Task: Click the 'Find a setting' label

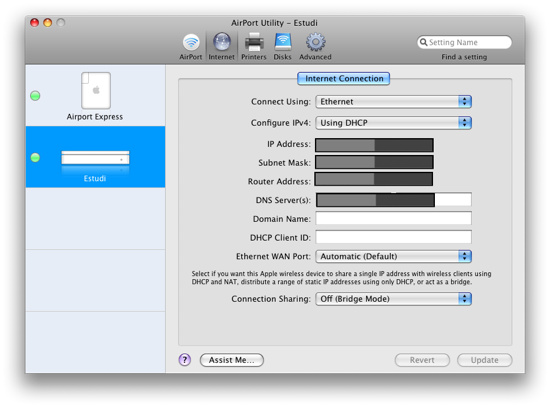Action: [x=464, y=57]
